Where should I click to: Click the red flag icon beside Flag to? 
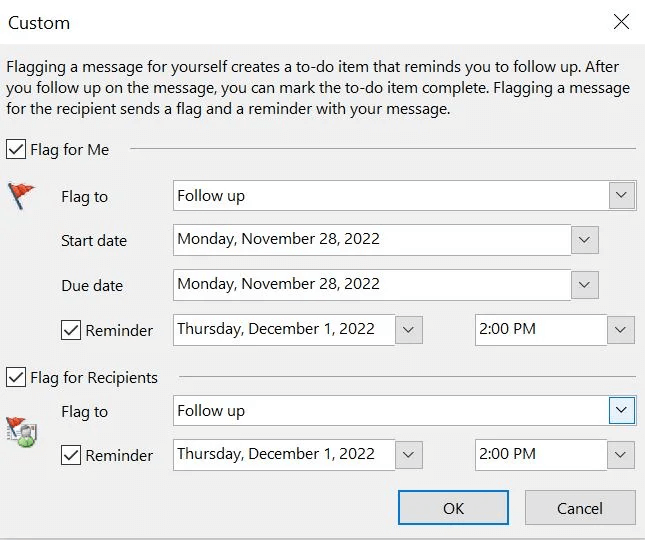tap(21, 195)
